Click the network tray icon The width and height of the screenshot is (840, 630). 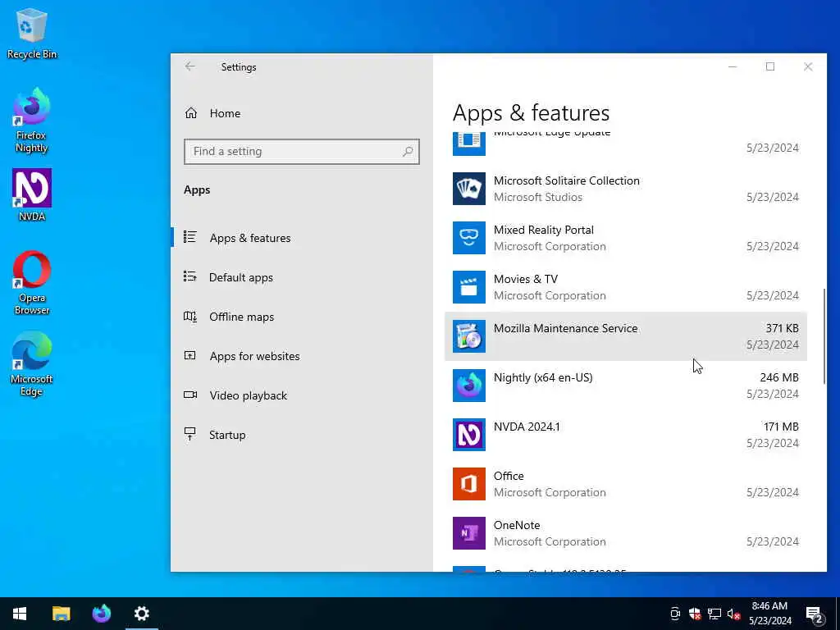(714, 614)
